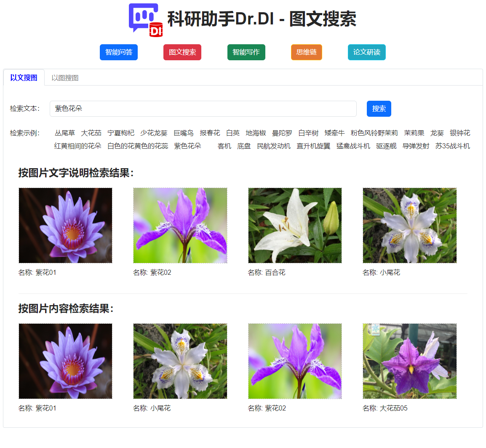Open the 紫花01 image in text-description results
Image resolution: width=486 pixels, height=448 pixels.
tap(65, 225)
